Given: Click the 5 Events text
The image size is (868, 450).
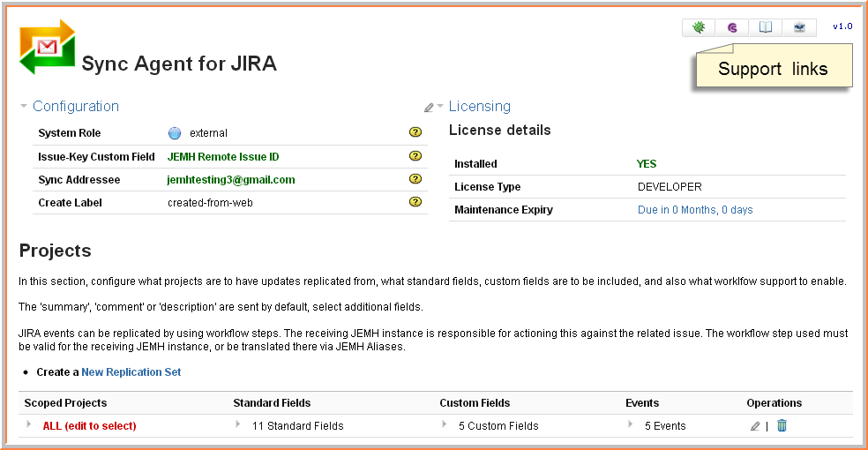Looking at the screenshot, I should (665, 425).
